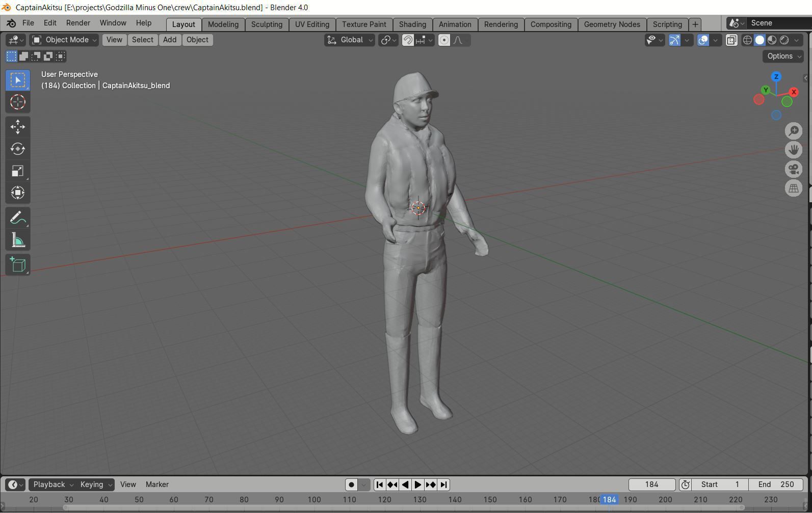Click the Add menu button in viewport header

click(170, 40)
